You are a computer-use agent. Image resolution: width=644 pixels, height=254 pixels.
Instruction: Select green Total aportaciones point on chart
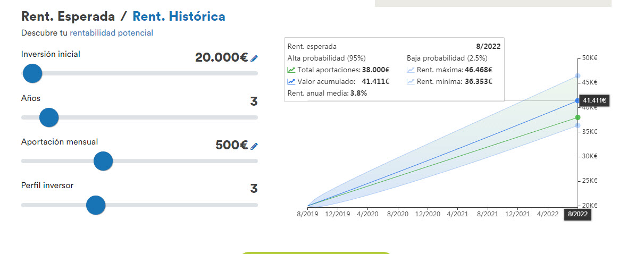pyautogui.click(x=578, y=117)
